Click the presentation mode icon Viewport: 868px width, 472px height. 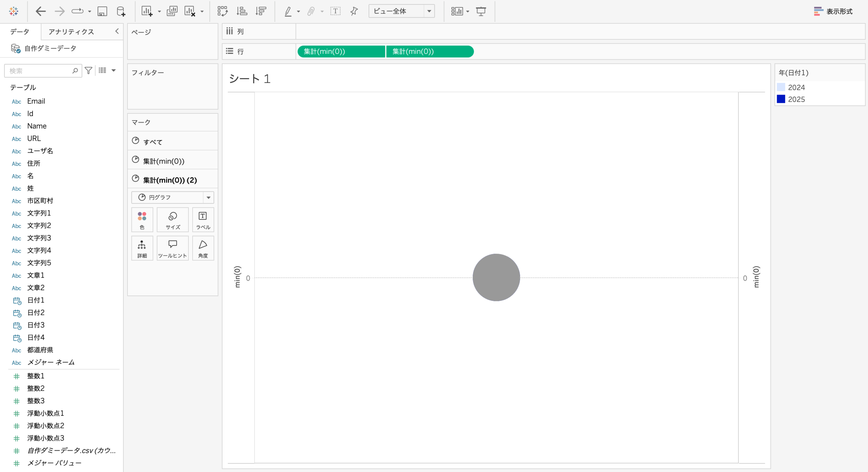[x=481, y=11]
